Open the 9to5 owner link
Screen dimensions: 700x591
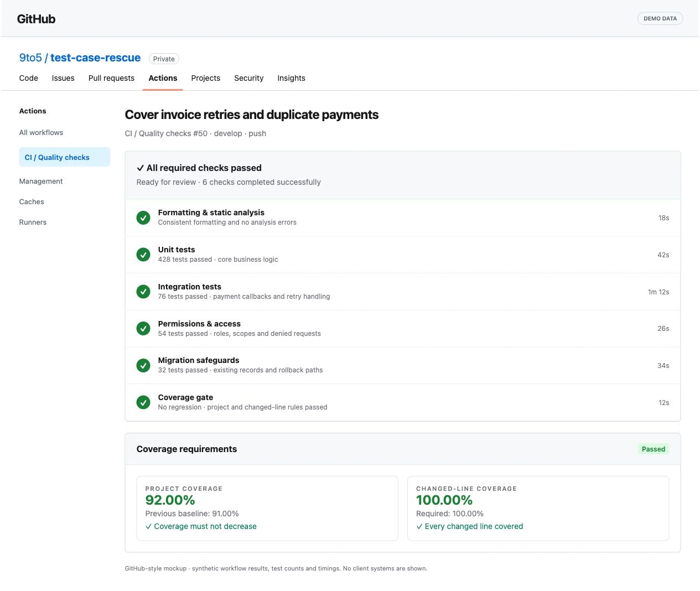click(x=30, y=58)
